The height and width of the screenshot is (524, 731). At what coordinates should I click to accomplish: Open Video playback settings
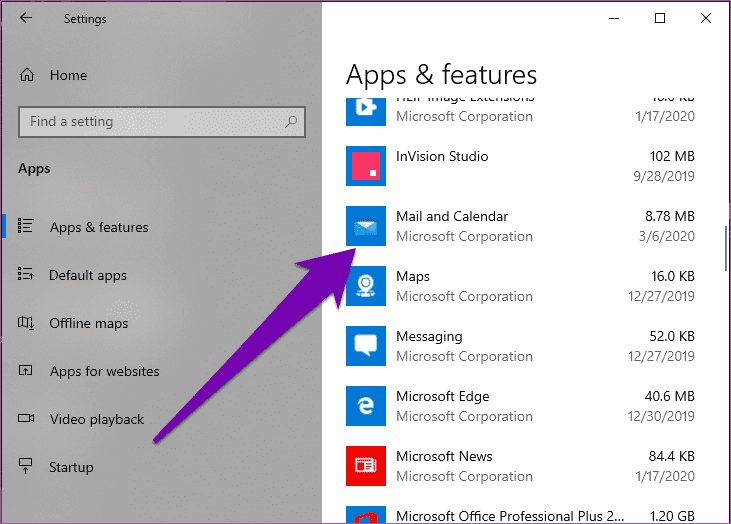coord(97,419)
